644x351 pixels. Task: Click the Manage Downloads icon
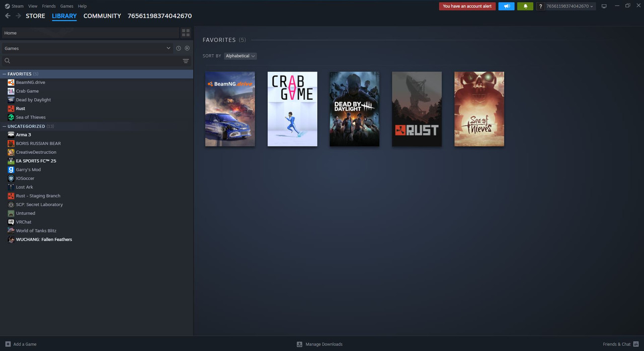pos(299,344)
